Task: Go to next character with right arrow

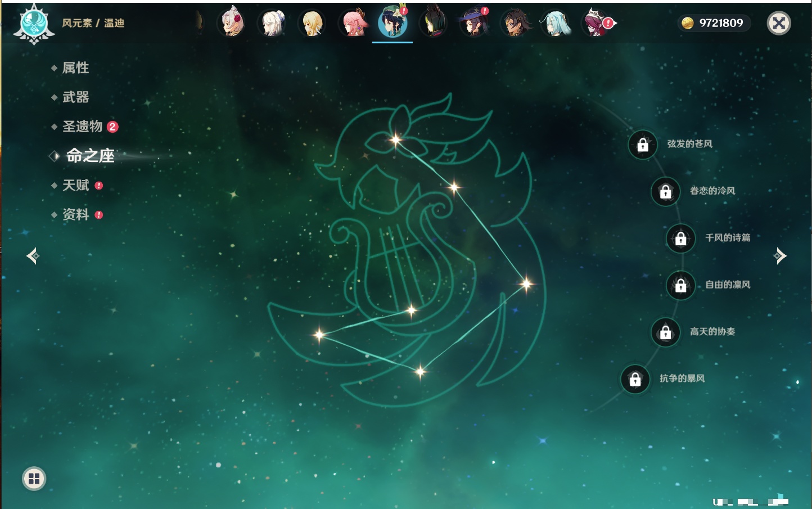Action: (780, 256)
